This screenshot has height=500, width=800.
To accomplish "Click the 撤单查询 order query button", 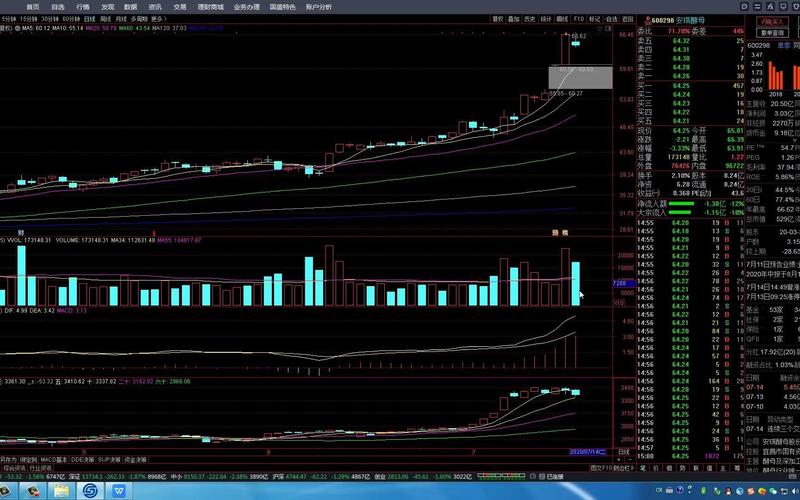I will pyautogui.click(x=772, y=33).
